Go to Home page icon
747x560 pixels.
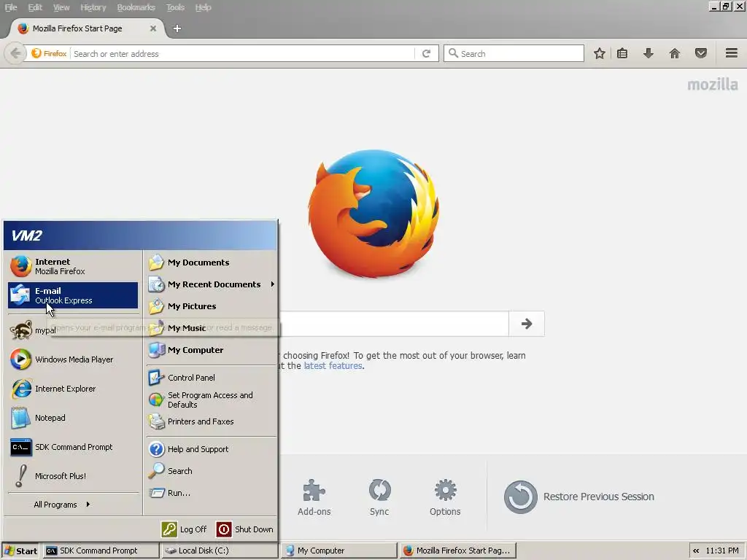675,53
